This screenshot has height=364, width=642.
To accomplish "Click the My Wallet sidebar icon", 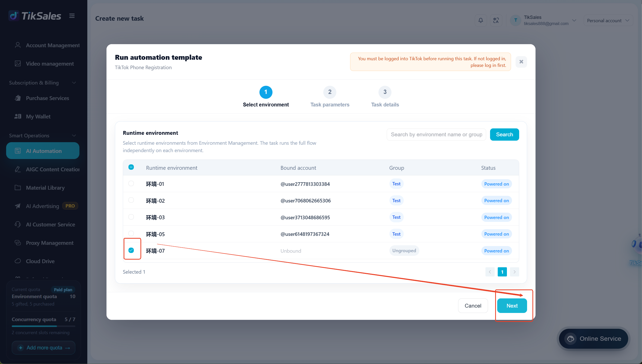I will (x=18, y=116).
